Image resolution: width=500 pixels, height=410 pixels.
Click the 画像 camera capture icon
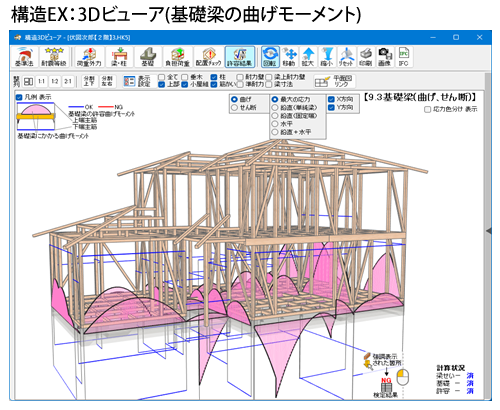click(x=385, y=57)
